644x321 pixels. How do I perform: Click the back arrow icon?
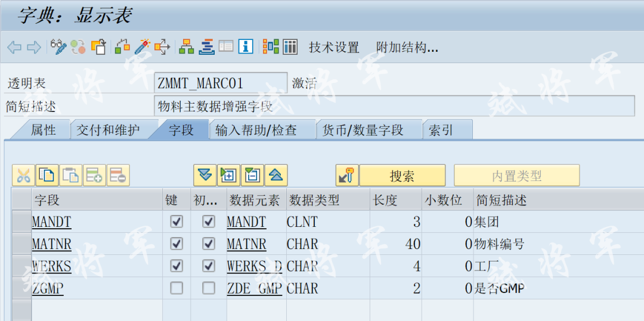click(14, 47)
